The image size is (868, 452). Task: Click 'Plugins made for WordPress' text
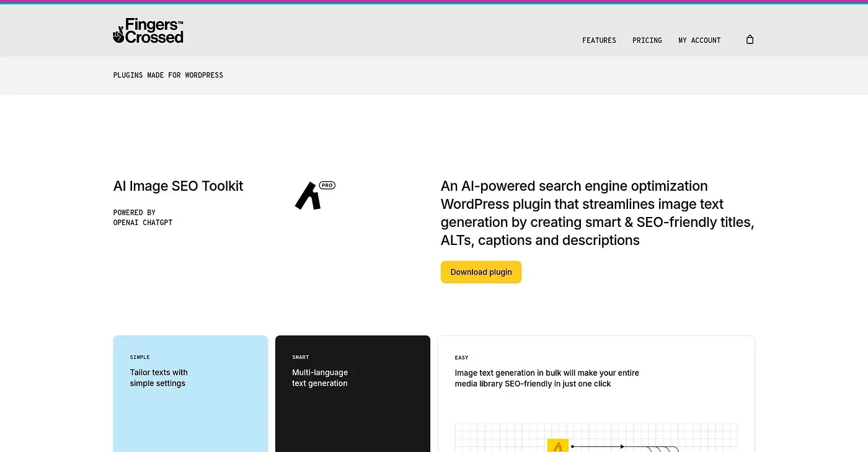point(168,75)
